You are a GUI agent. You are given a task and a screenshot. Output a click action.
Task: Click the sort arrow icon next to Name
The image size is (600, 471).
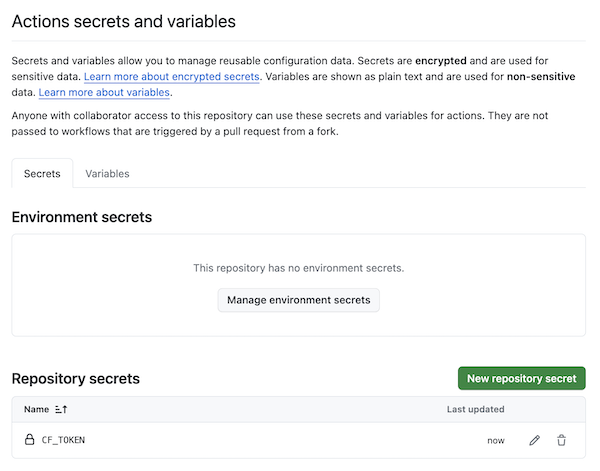[x=61, y=409]
